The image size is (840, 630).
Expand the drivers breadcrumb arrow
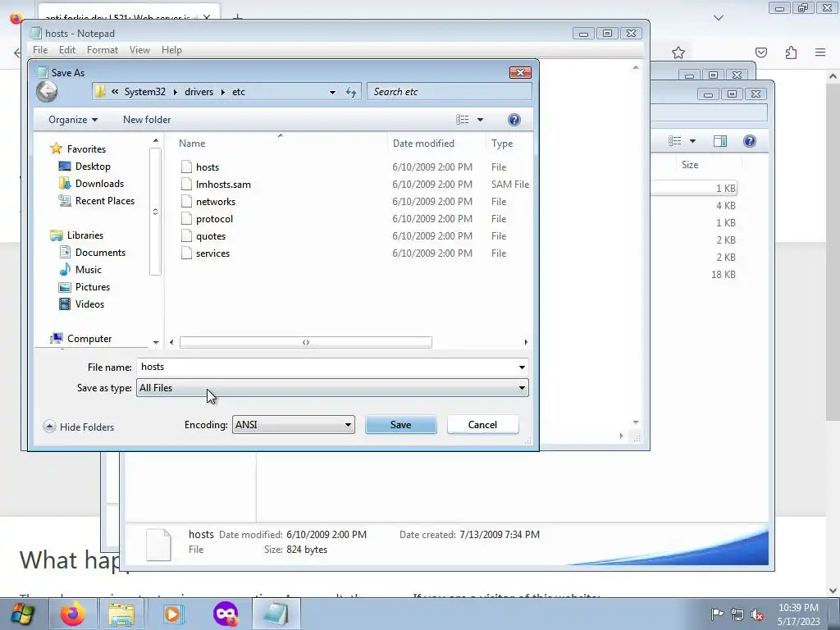click(x=222, y=92)
